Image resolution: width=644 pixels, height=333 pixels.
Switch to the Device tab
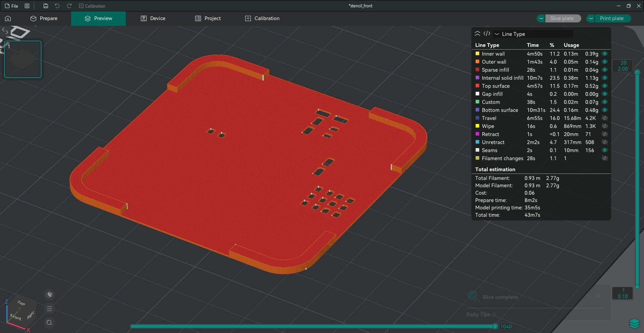coord(153,18)
